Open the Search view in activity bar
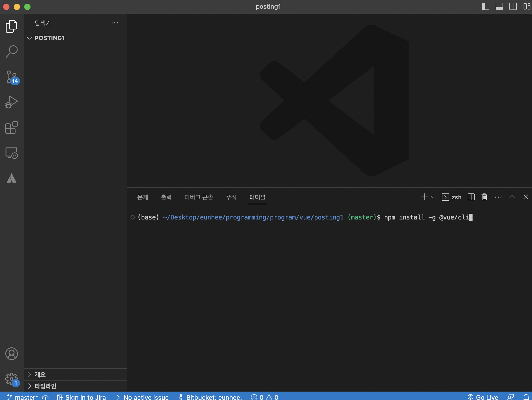Screen dimensions: 532x400 [x=12, y=51]
